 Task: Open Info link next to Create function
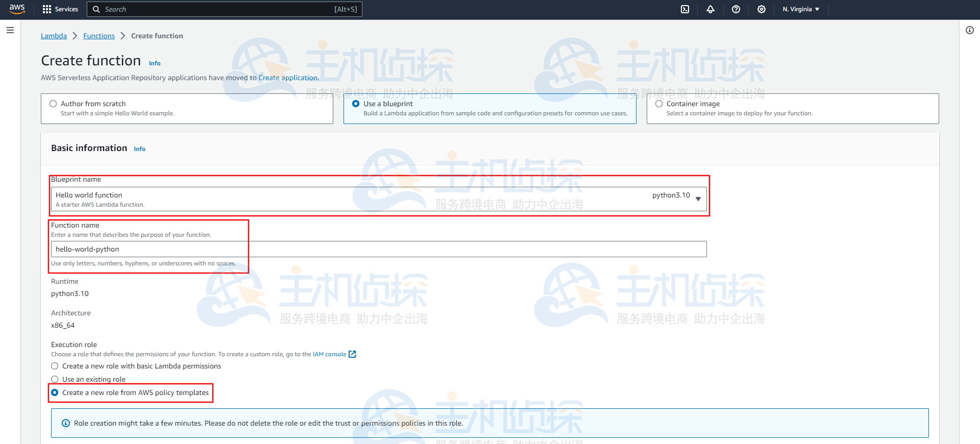pyautogui.click(x=155, y=63)
